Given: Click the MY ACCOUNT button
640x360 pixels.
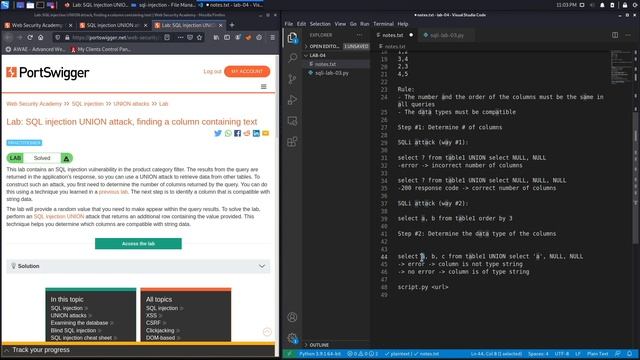Looking at the screenshot, I should point(247,71).
